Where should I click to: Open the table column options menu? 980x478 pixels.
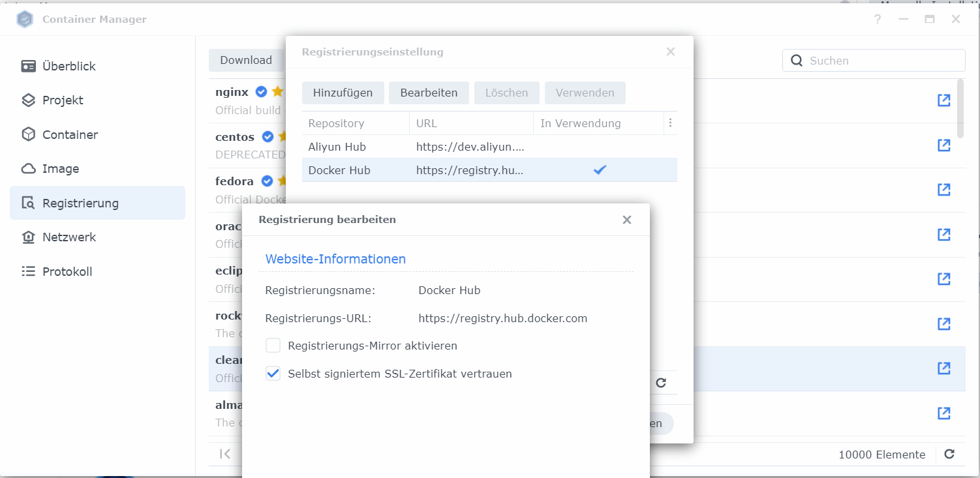point(671,123)
